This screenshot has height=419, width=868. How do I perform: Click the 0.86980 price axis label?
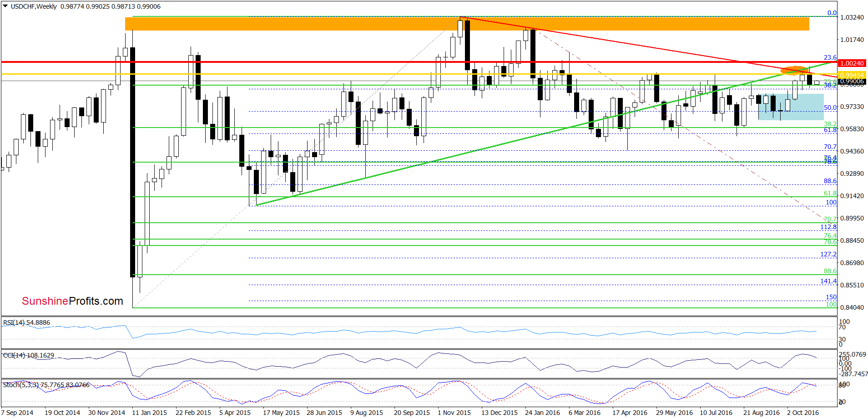[852, 263]
